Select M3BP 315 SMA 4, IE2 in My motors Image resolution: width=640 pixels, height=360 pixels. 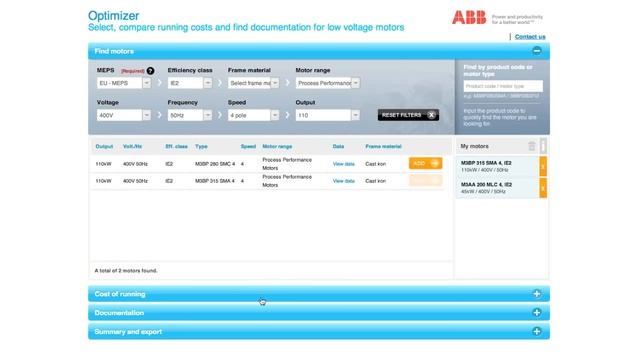click(x=498, y=166)
